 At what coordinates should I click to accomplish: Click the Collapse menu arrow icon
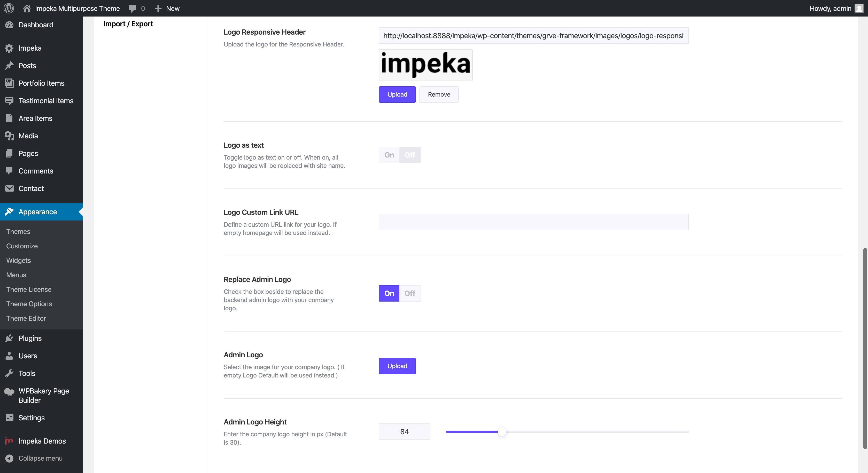tap(9, 458)
